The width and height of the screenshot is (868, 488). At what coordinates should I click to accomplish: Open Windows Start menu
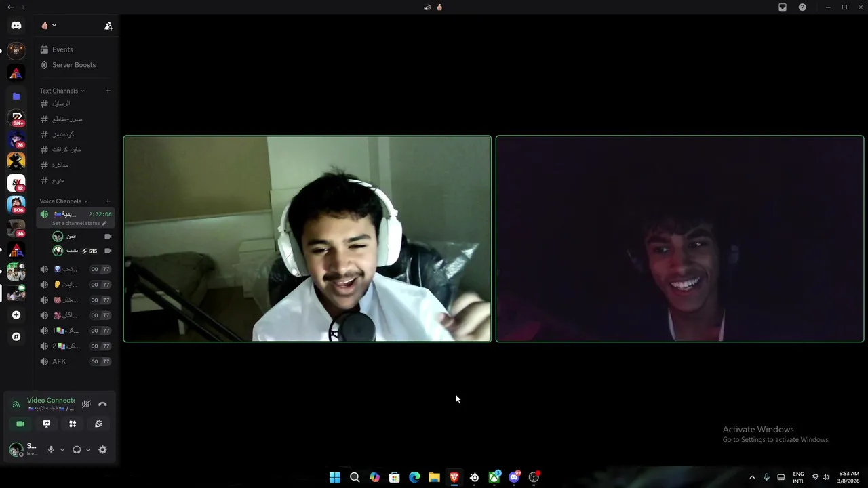coord(334,477)
